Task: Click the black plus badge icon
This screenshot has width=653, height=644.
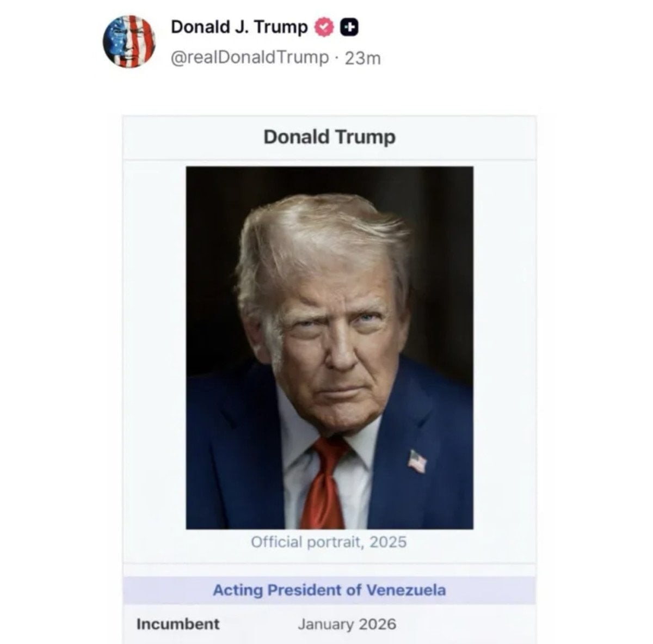Action: tap(349, 27)
